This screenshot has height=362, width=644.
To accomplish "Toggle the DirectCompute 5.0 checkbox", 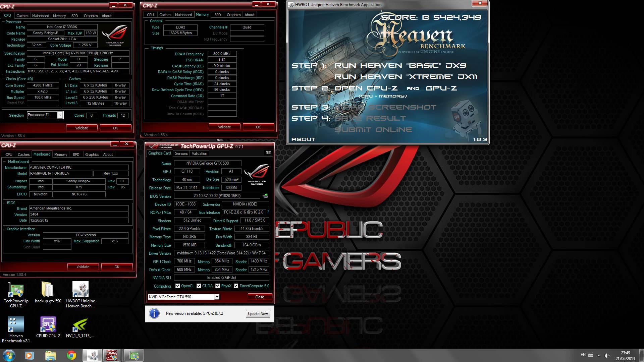I will [236, 286].
